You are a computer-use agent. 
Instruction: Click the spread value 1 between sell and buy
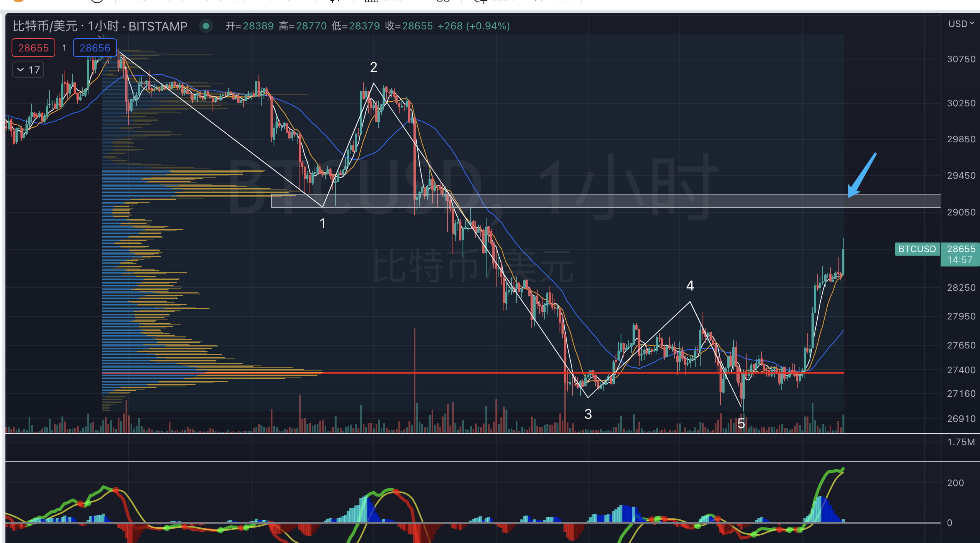[x=64, y=48]
